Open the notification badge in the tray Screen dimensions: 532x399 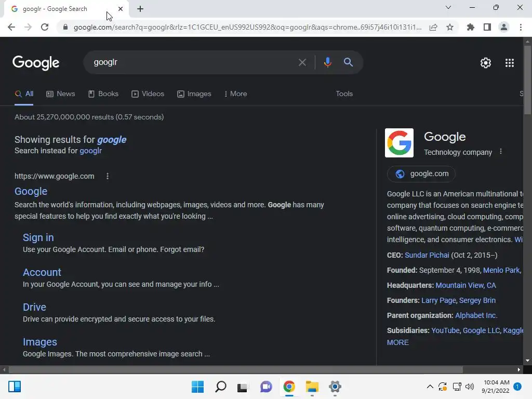click(517, 387)
